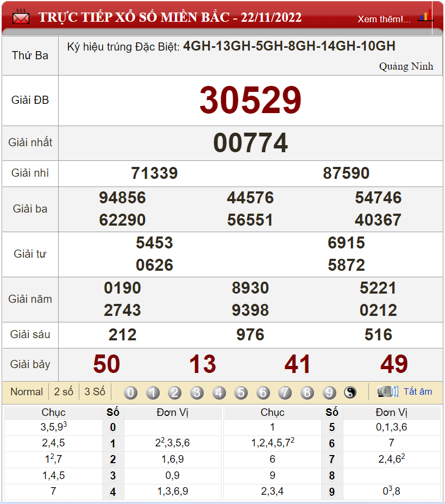Image resolution: width=445 pixels, height=504 pixels.
Task: Click fifth prize number 2743
Action: pos(122,310)
